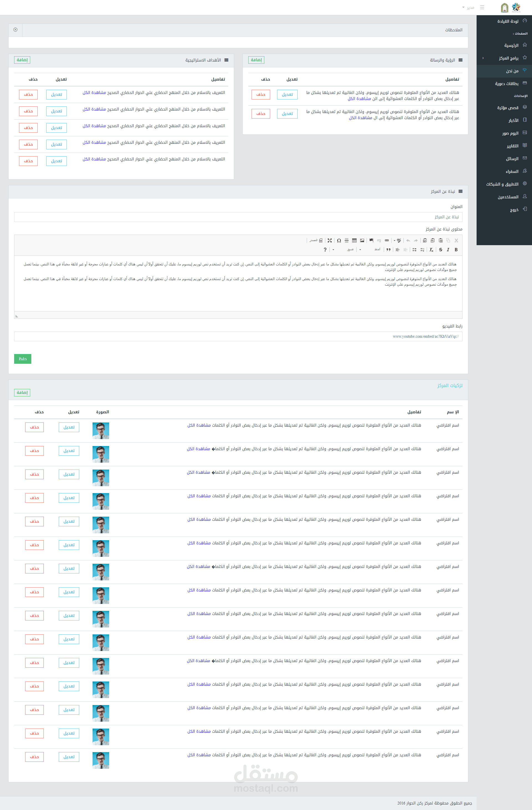Image resolution: width=532 pixels, height=810 pixels.
Task: Click the رابط الفيديو URL input field
Action: tap(238, 337)
